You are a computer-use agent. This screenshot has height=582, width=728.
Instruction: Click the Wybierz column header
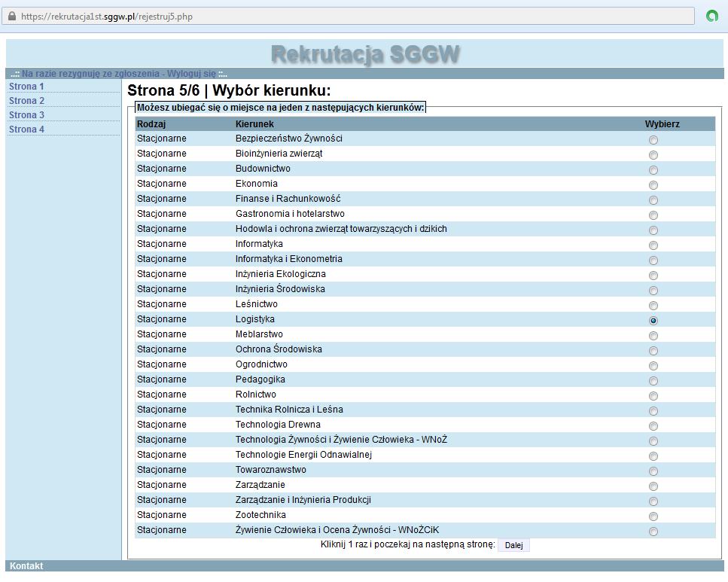pos(662,124)
